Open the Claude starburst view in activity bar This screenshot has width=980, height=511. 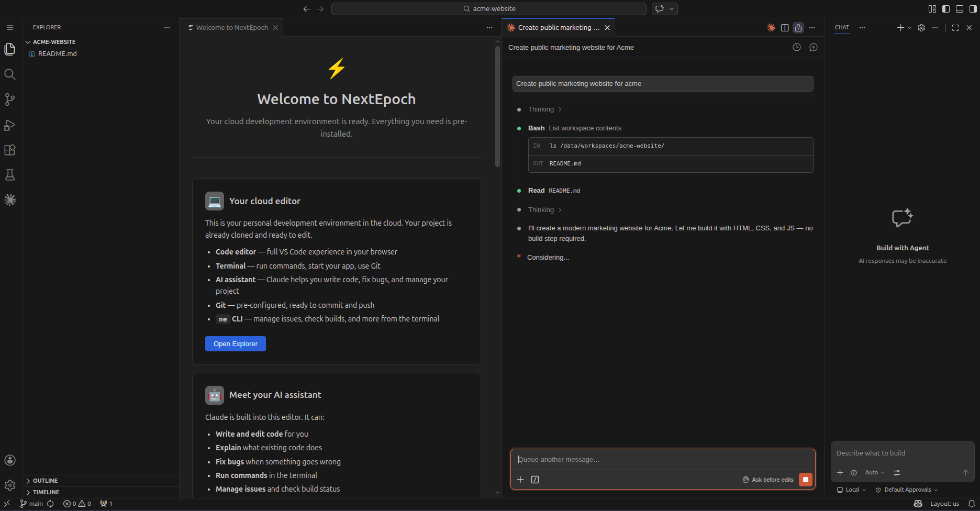tap(10, 200)
